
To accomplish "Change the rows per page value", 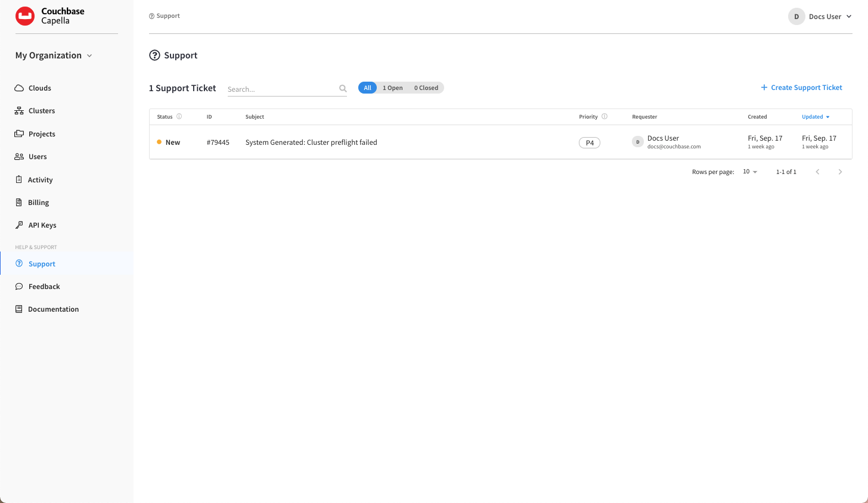I will (x=749, y=172).
